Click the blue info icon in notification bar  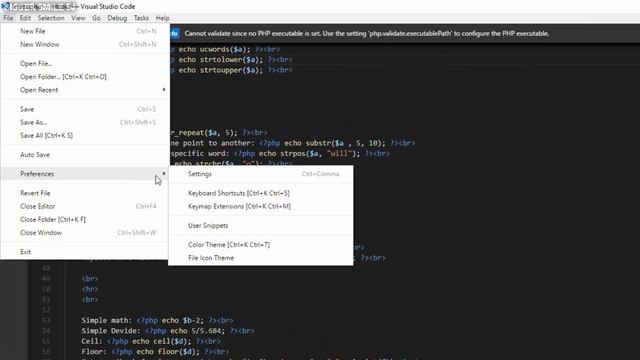174,33
